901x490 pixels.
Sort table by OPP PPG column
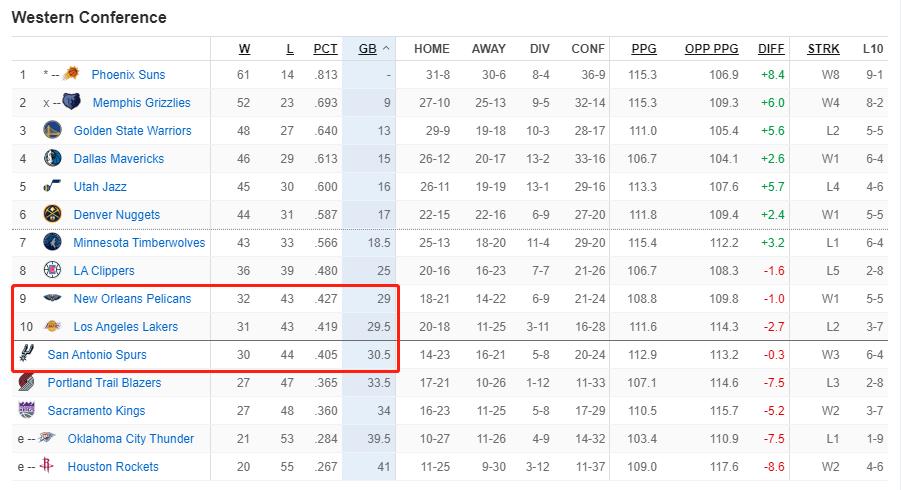(x=711, y=49)
